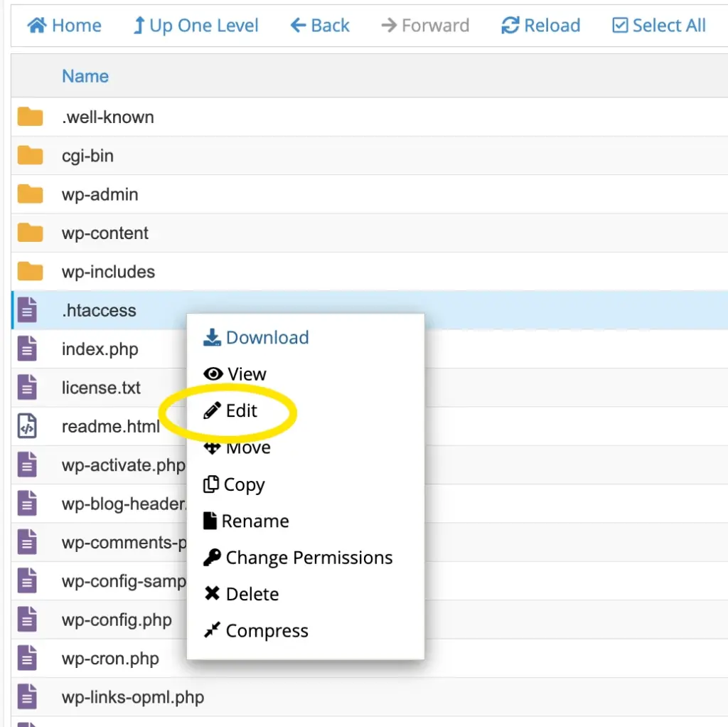Select the wp-includes folder name
Image resolution: width=728 pixels, height=727 pixels.
tap(108, 272)
